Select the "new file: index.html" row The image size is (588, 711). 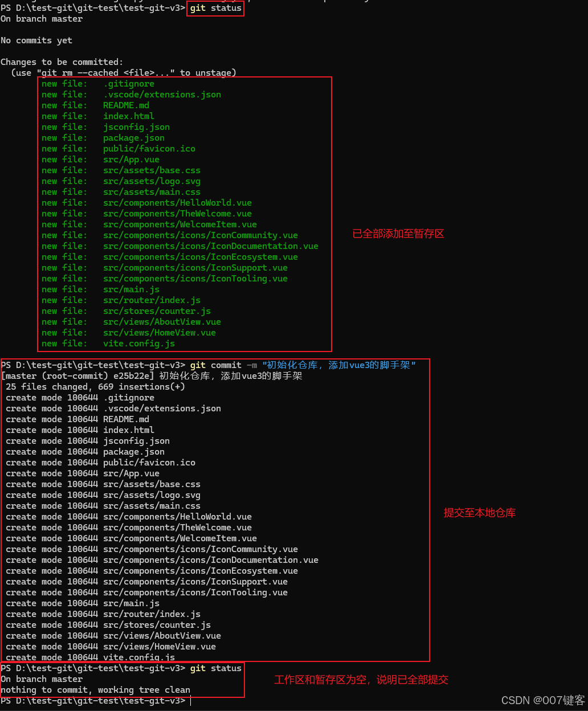tap(98, 116)
